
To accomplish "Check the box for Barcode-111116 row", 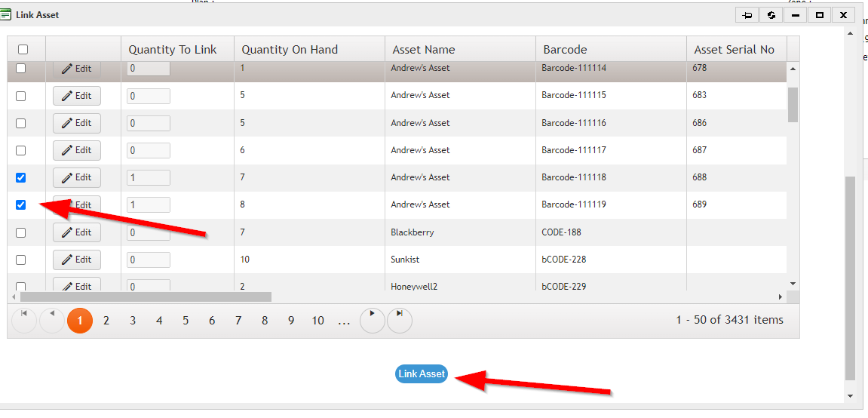I will tap(20, 123).
